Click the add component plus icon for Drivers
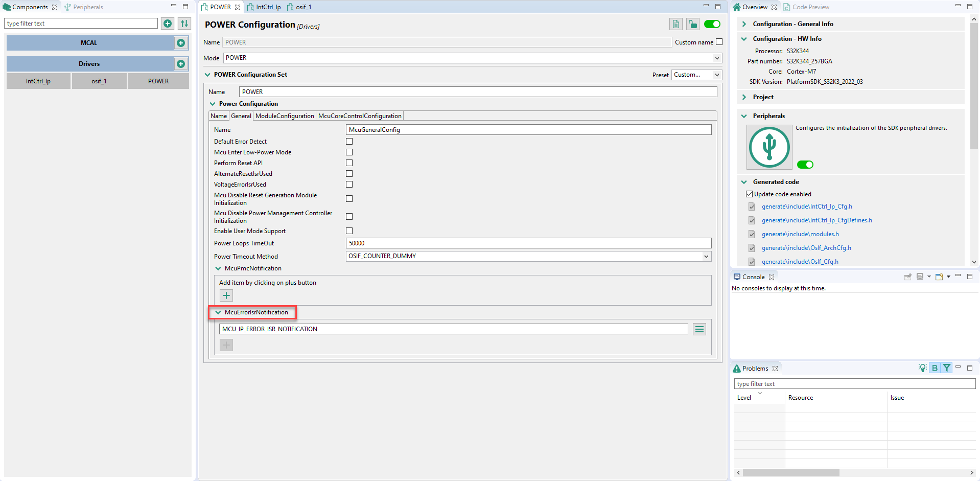This screenshot has height=481, width=980. (x=180, y=63)
